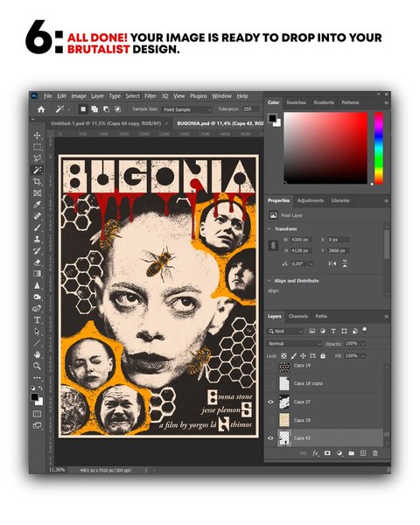The image size is (420, 525).
Task: Click the color picker gradient field
Action: pyautogui.click(x=325, y=148)
